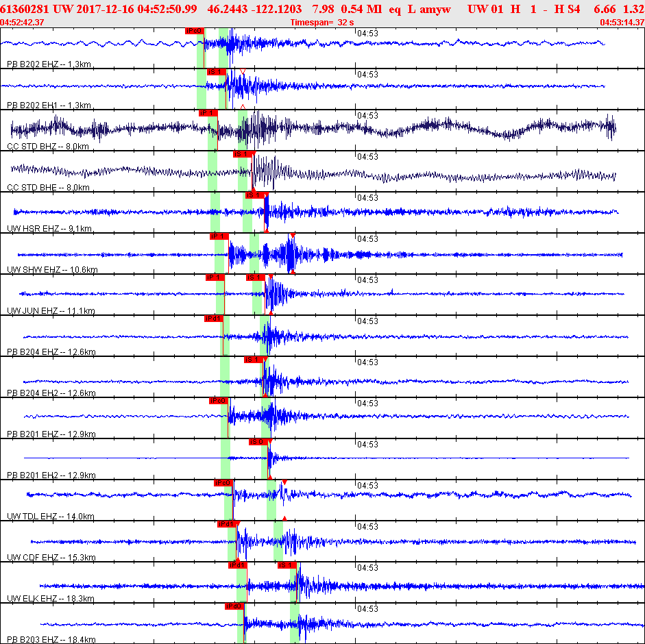Click the PB B201 EHZ -- 12.9km label
The image size is (645, 644).
pyautogui.click(x=51, y=434)
